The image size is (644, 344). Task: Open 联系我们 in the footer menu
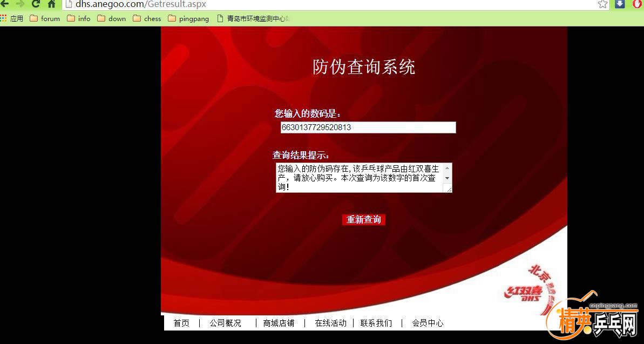[376, 323]
